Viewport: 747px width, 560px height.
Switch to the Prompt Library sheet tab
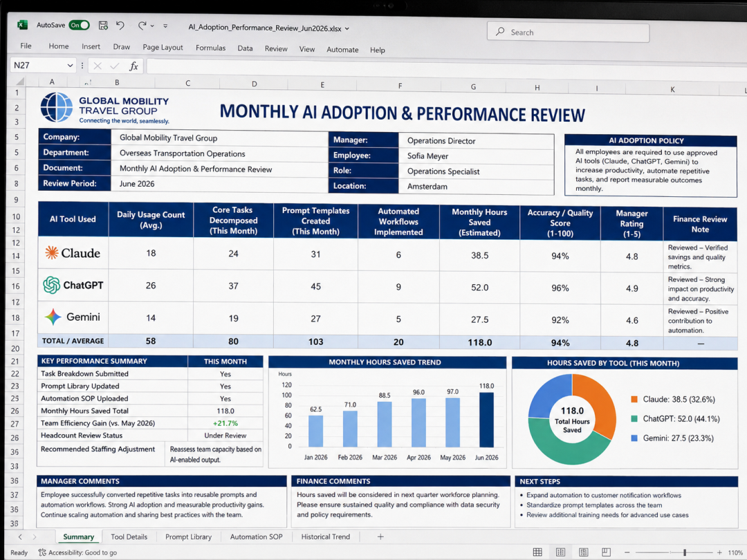[x=188, y=536]
